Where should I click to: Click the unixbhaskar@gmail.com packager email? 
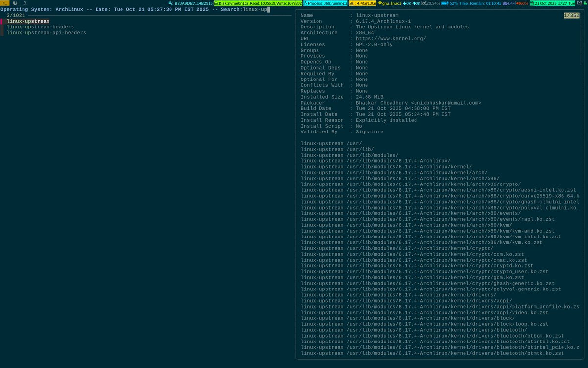tap(446, 103)
